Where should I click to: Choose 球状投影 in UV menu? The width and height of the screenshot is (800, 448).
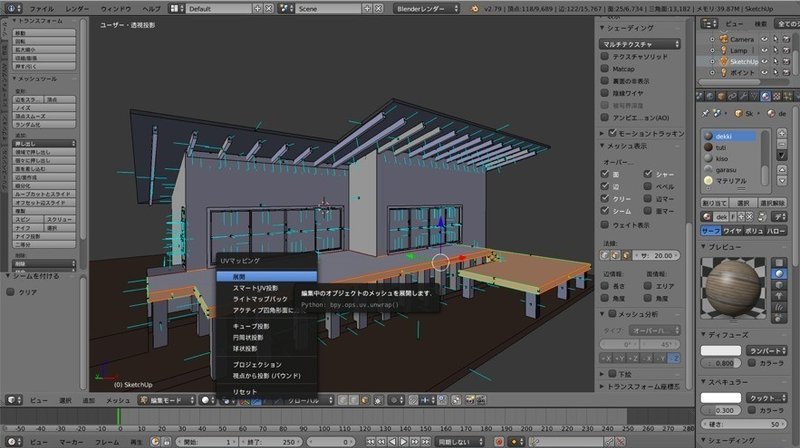(266, 349)
